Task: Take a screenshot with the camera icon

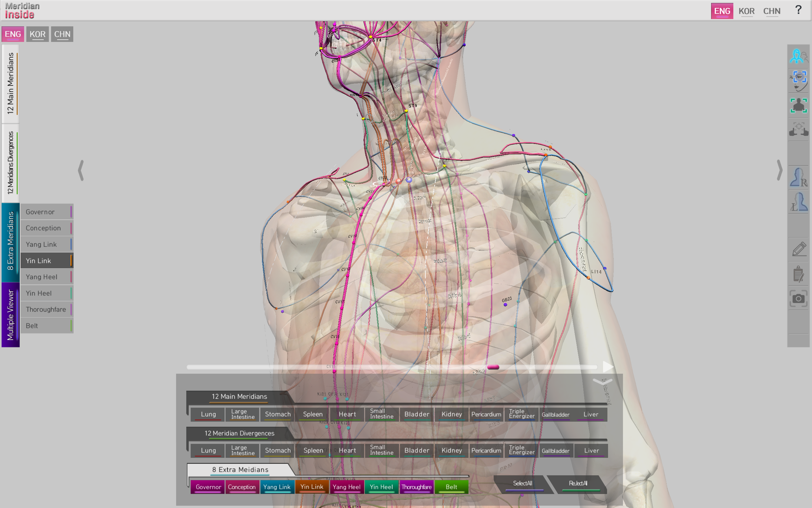Action: 799,299
